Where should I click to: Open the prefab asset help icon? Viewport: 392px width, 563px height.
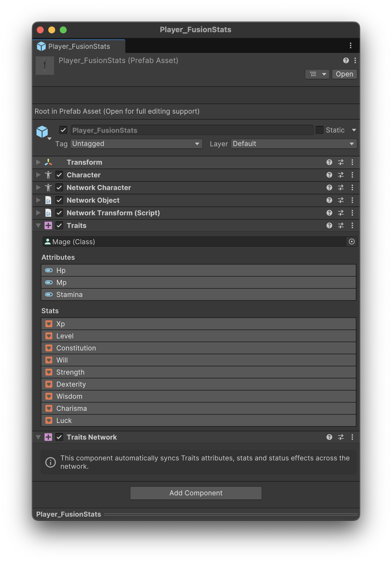pyautogui.click(x=346, y=60)
